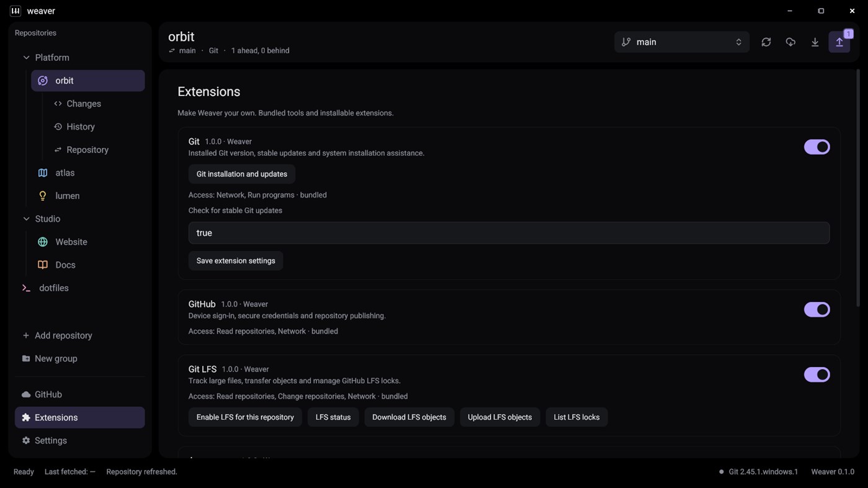Open the Settings section
This screenshot has height=488, width=868.
[x=80, y=440]
